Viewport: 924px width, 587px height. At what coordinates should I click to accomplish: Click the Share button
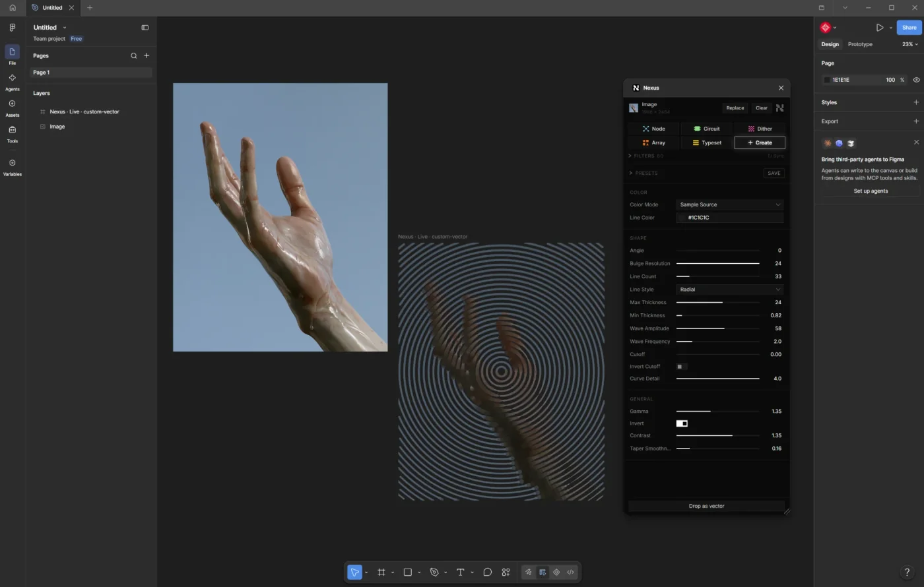point(909,28)
